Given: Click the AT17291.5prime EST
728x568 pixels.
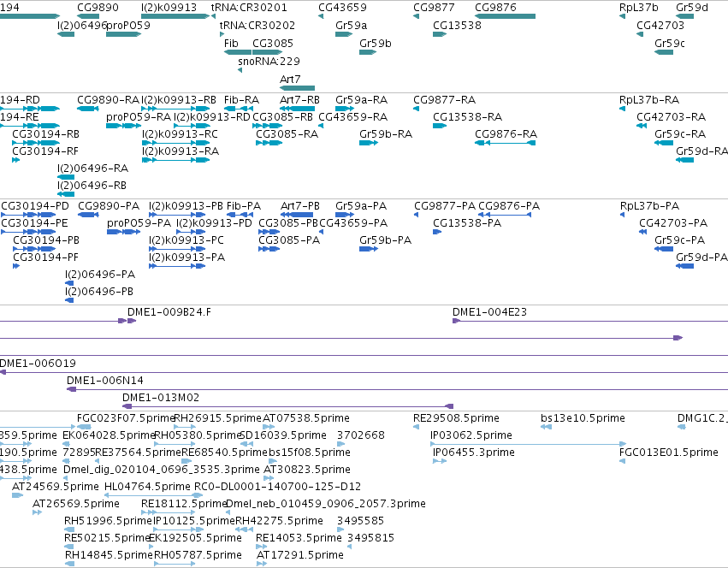Looking at the screenshot, I should (x=262, y=564).
